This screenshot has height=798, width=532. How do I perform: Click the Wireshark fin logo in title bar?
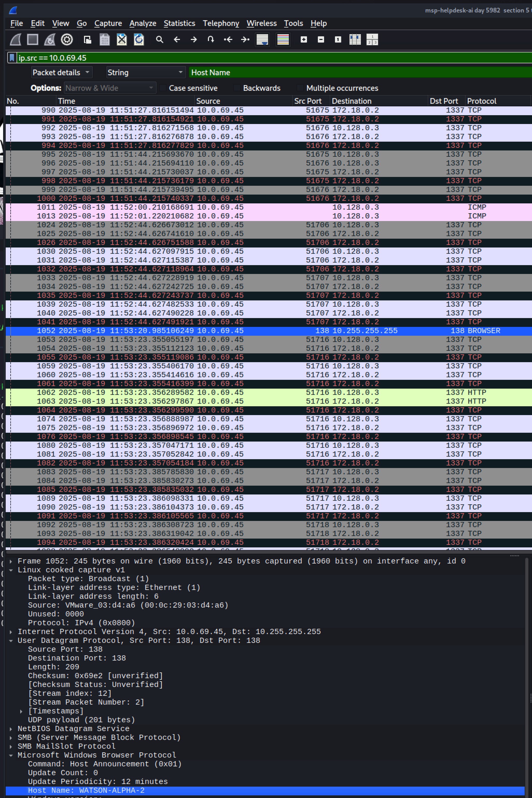click(x=13, y=10)
